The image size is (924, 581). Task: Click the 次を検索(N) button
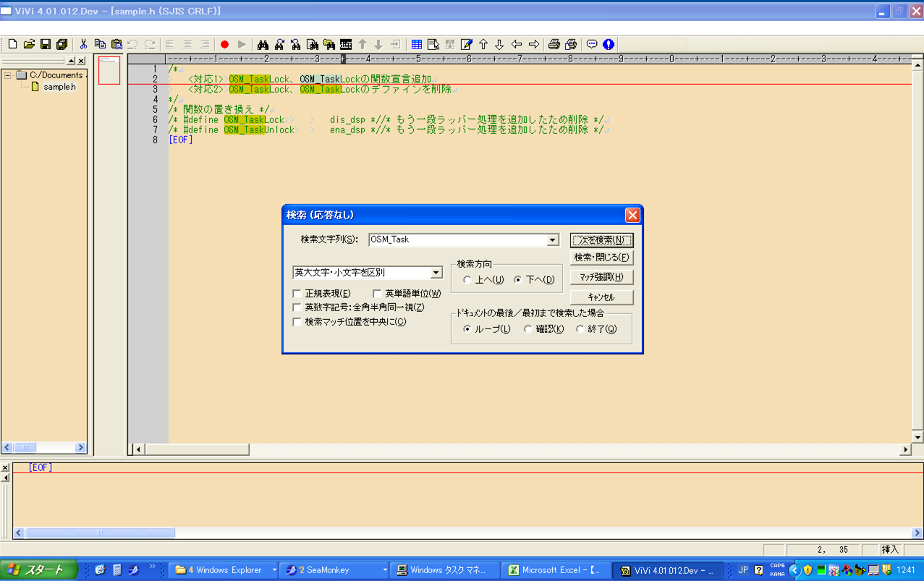601,240
